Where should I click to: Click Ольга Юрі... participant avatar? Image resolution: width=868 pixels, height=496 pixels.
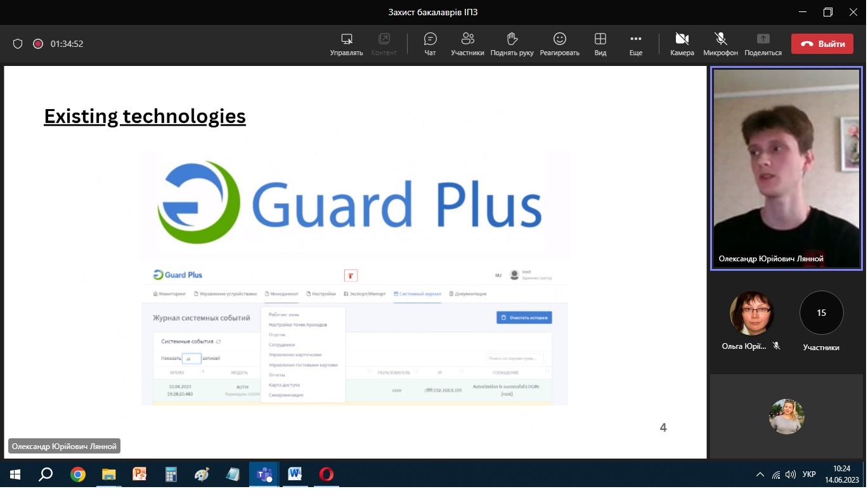click(751, 313)
